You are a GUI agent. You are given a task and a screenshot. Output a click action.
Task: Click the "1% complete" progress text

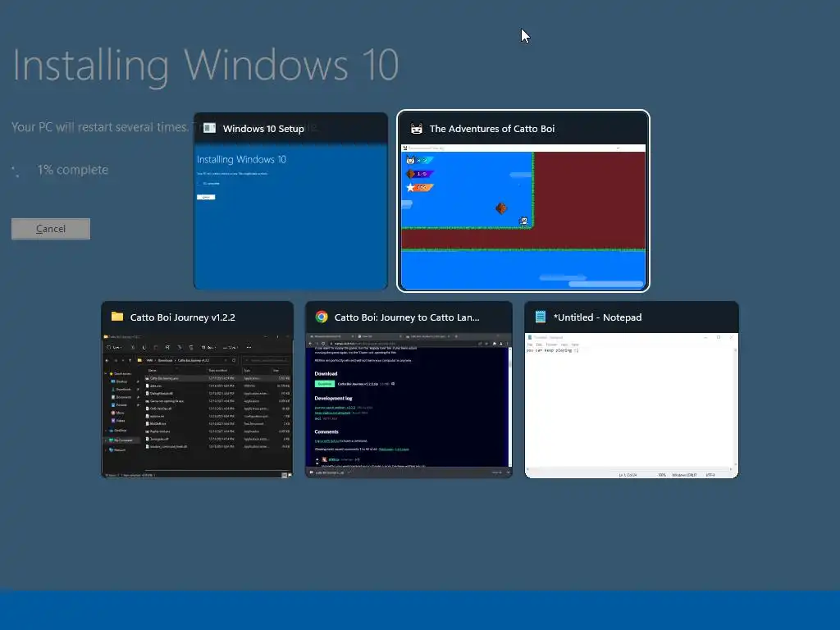(x=73, y=170)
